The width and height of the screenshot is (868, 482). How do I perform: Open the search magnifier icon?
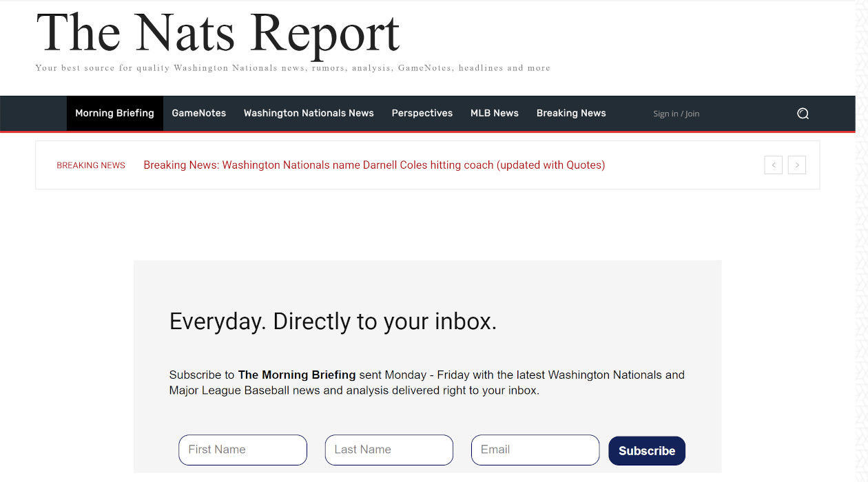coord(803,114)
